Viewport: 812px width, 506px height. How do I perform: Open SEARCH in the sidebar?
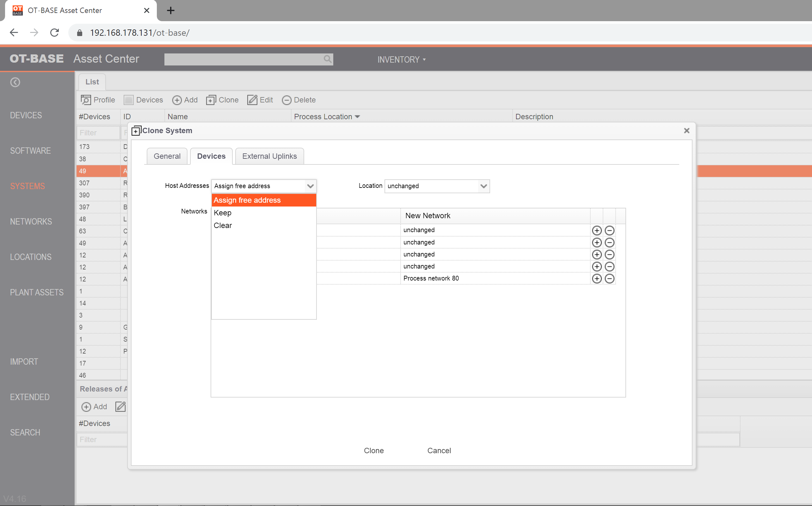pos(25,433)
